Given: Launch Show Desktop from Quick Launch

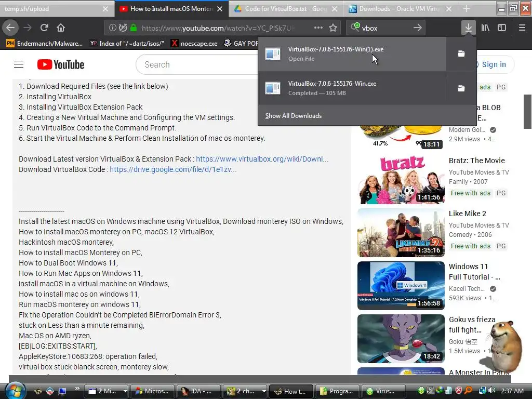Looking at the screenshot, I should [62, 391].
